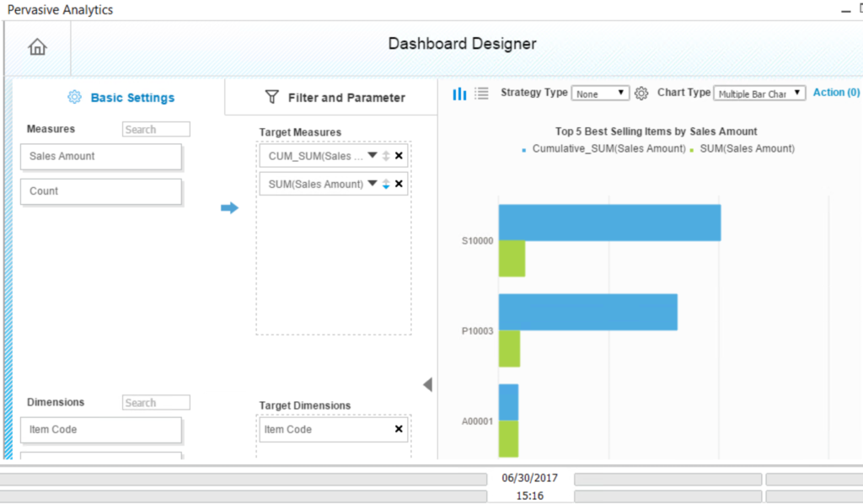The width and height of the screenshot is (863, 504).
Task: Switch to list view with the list icon
Action: click(481, 93)
